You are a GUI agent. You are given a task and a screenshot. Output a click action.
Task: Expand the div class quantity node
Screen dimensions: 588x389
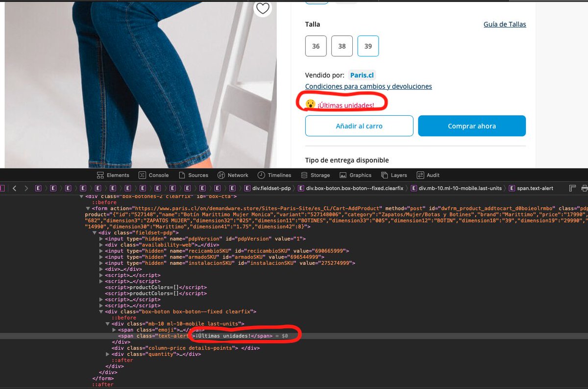(x=108, y=354)
